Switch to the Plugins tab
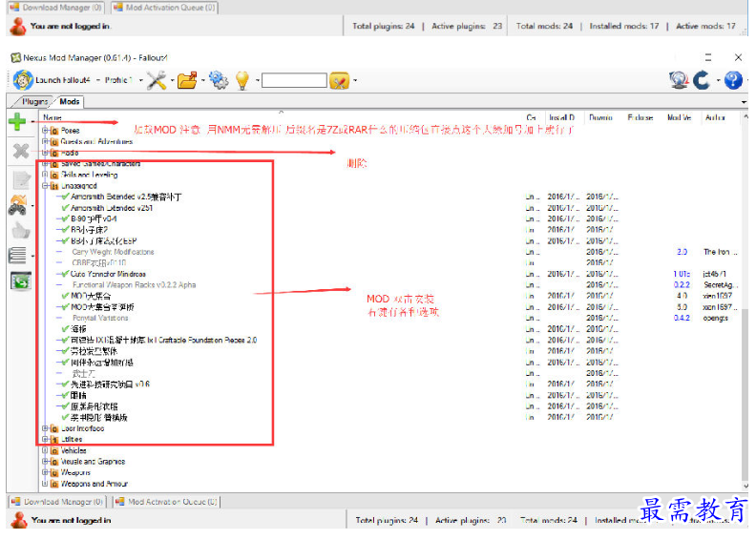The image size is (756, 540). pos(34,102)
